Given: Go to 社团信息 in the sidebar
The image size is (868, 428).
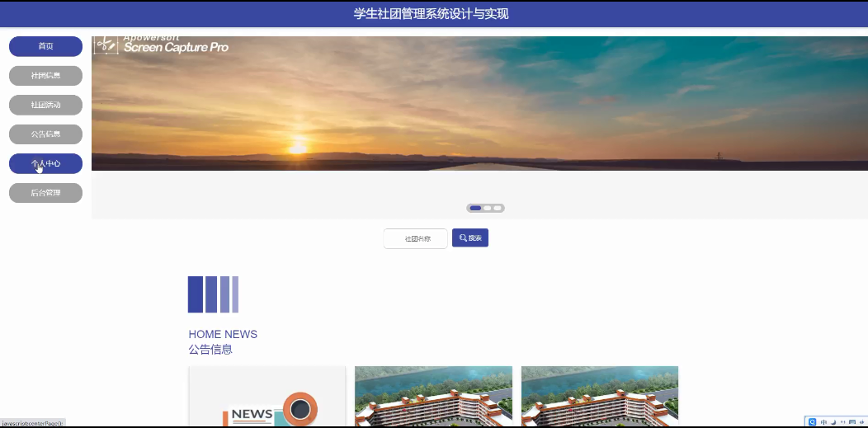Looking at the screenshot, I should coord(45,76).
